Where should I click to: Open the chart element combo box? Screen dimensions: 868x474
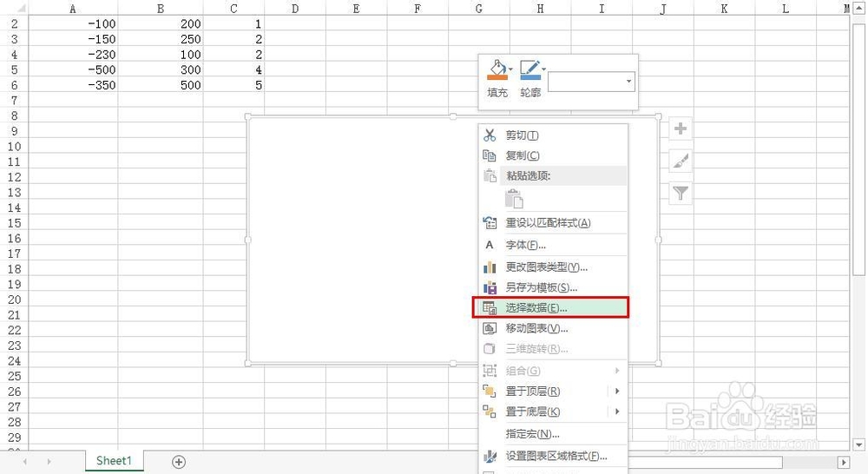click(590, 82)
